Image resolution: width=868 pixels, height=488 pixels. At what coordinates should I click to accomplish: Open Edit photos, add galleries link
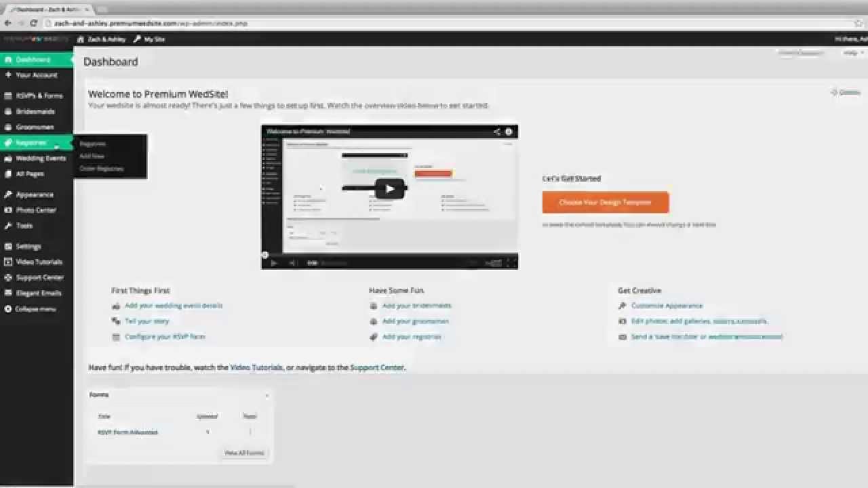click(x=699, y=321)
